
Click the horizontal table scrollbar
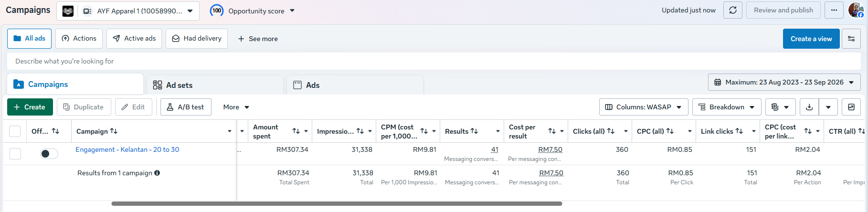[337, 203]
